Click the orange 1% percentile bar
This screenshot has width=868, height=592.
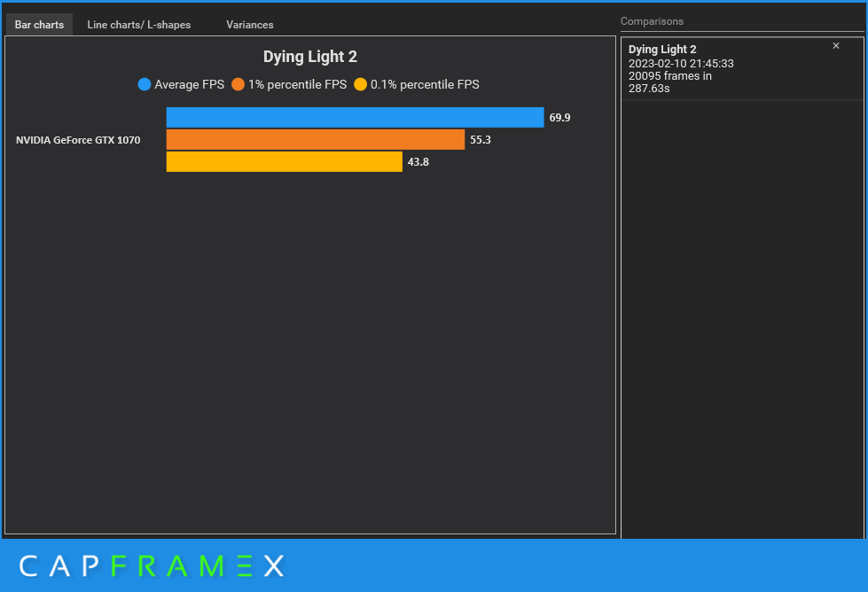click(x=316, y=139)
